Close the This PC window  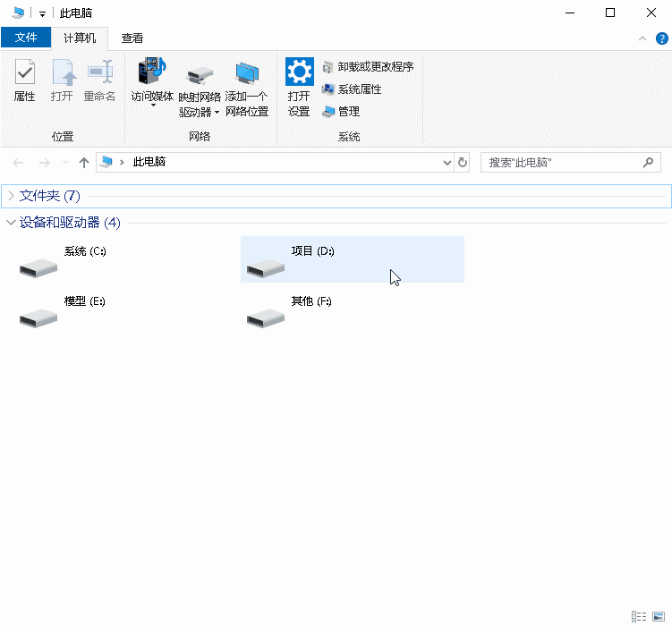[651, 13]
